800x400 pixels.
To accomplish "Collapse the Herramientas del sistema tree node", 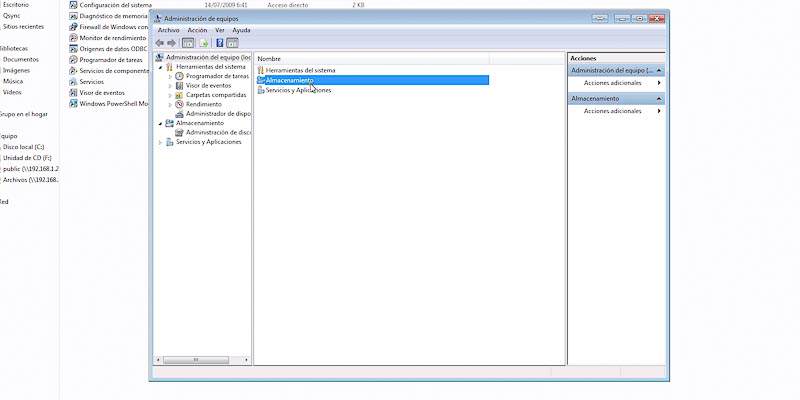I will [161, 67].
